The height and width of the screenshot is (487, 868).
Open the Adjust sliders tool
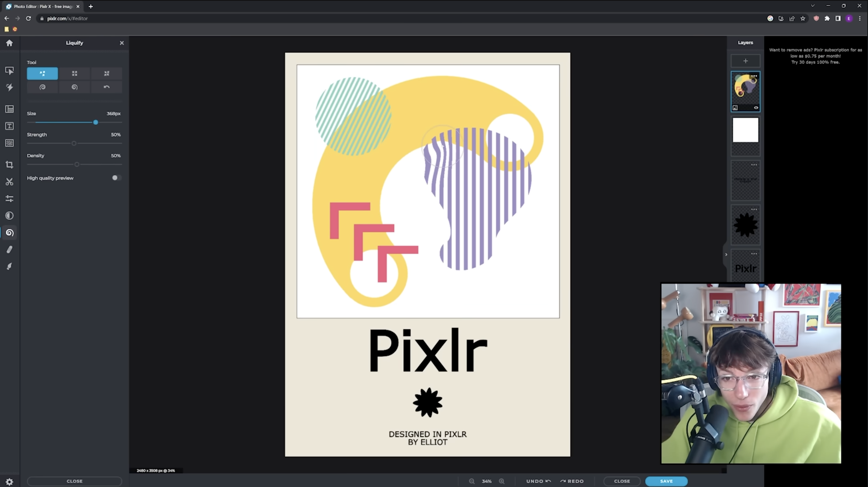click(9, 199)
